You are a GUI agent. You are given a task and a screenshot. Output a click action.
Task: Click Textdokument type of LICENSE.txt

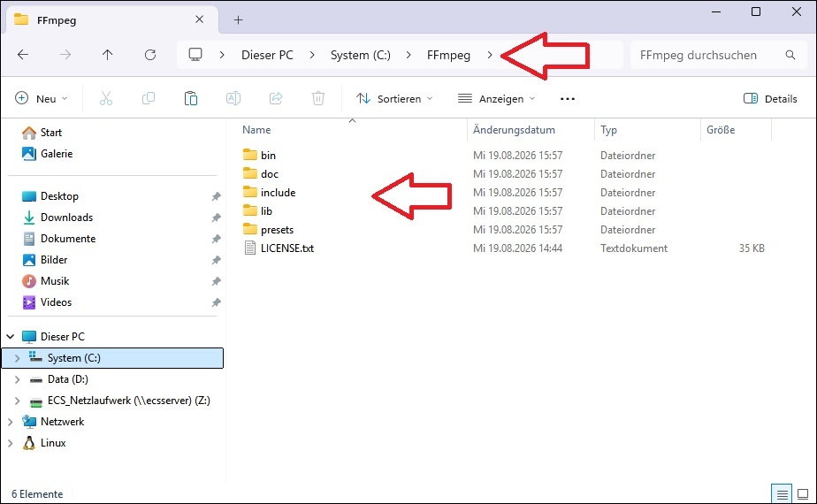[634, 248]
